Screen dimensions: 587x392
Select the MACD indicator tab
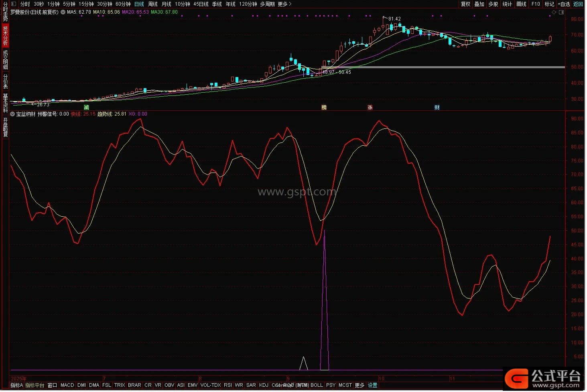tap(67, 385)
